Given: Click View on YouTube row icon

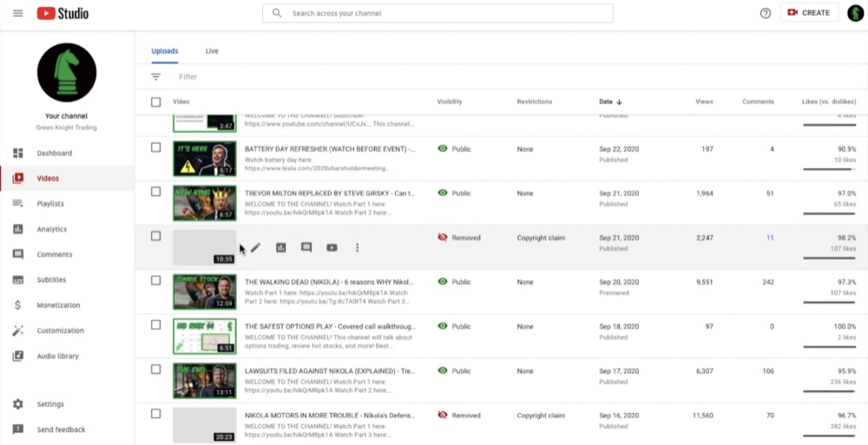Looking at the screenshot, I should click(x=332, y=248).
